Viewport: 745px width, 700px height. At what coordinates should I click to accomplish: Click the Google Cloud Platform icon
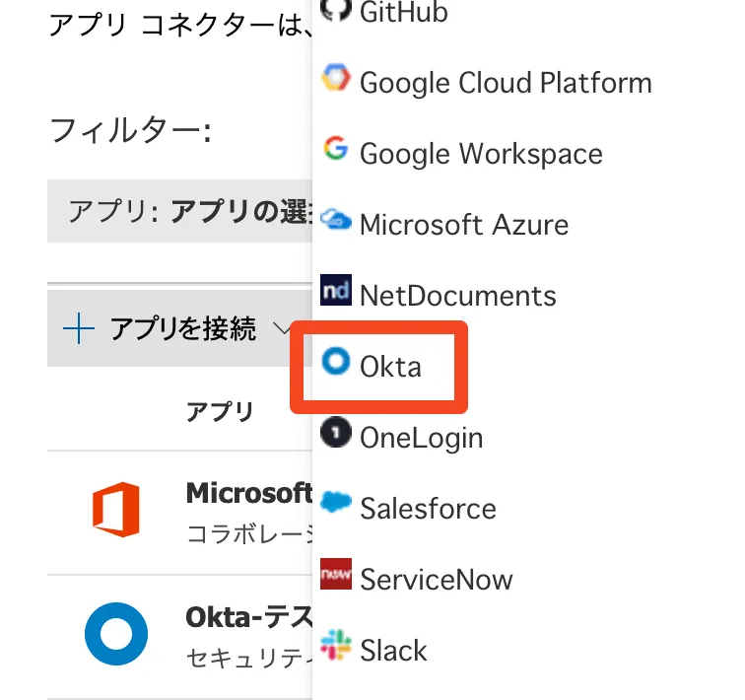pos(336,79)
